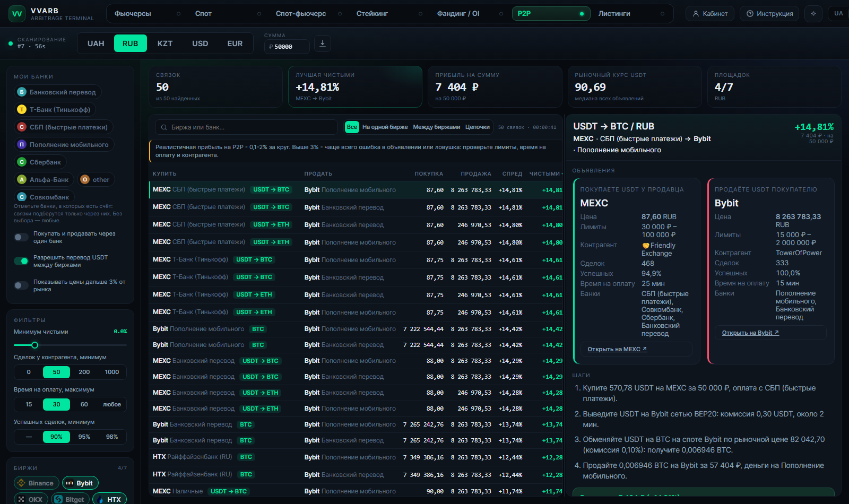Click the download icon beside the sum field
Image resolution: width=849 pixels, height=504 pixels.
click(323, 44)
